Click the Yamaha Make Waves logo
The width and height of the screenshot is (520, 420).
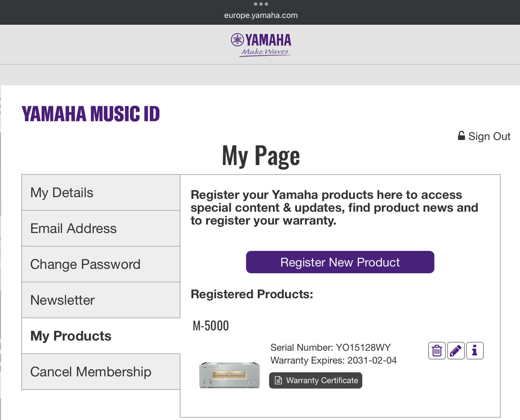pos(261,45)
